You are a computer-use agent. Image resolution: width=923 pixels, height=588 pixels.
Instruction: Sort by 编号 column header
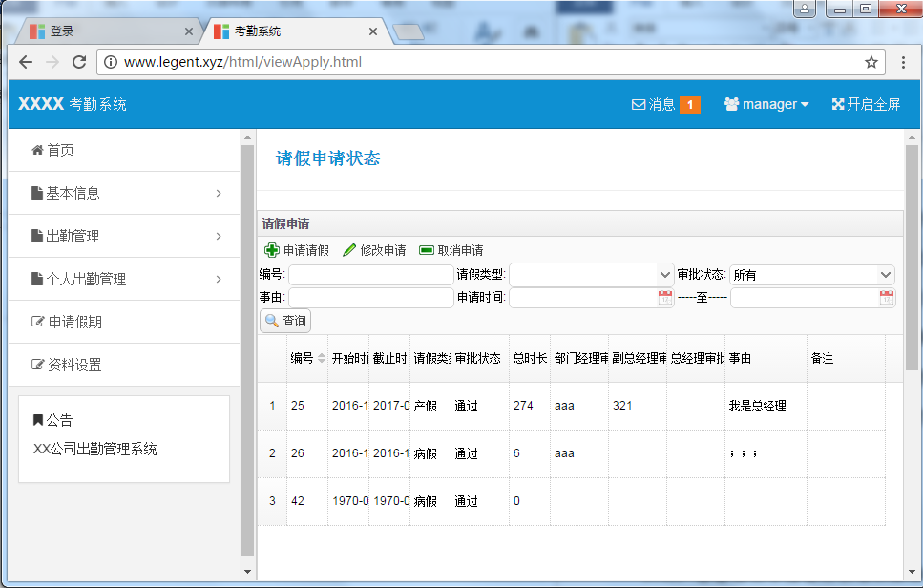tap(307, 359)
